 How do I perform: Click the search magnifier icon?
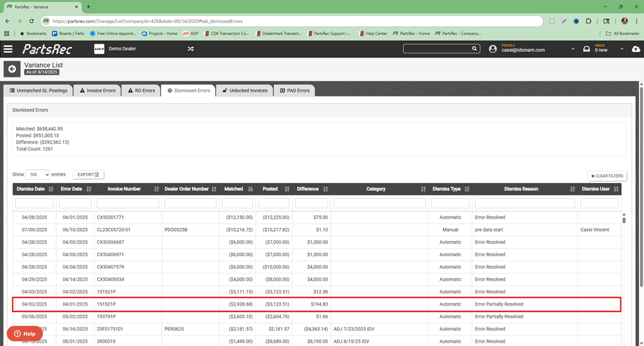474,48
